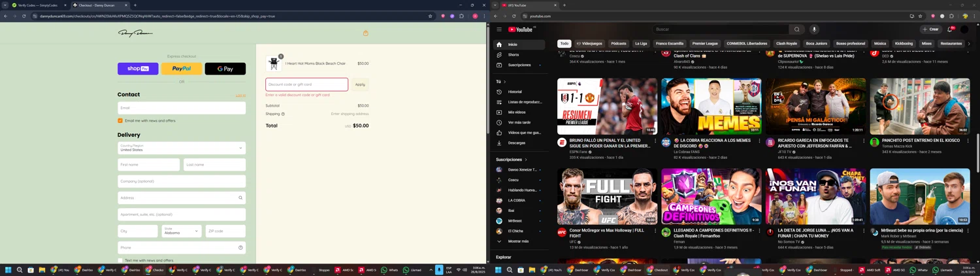Viewport: 980px width, 276px height.
Task: Open options menu for MrBeast orina video
Action: tap(968, 232)
